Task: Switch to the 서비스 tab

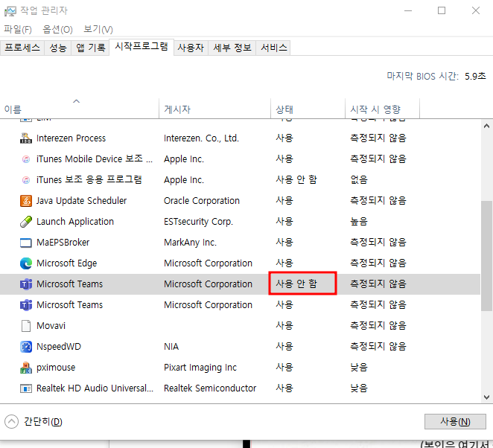Action: coord(273,48)
